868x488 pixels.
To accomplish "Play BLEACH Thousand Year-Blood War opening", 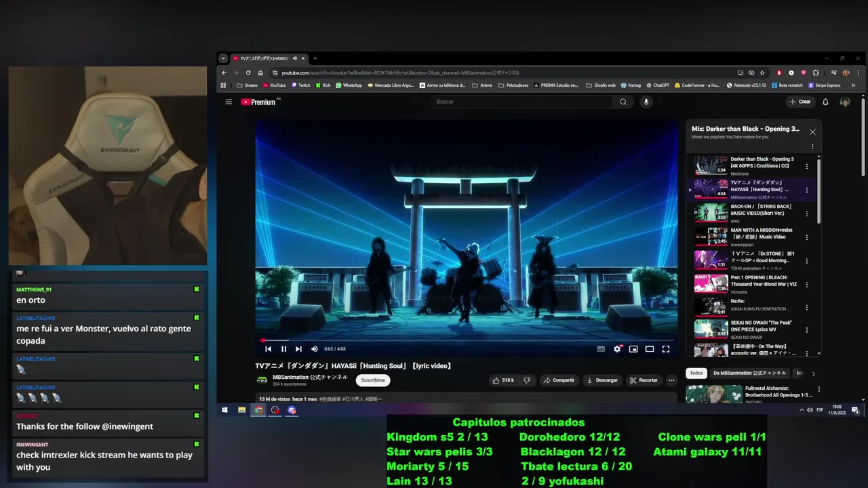I will coord(711,283).
